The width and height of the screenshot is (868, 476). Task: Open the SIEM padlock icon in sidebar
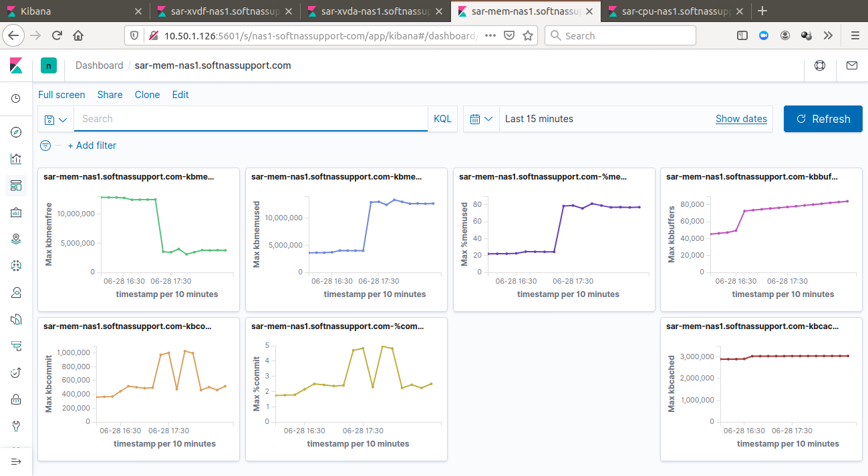[16, 399]
